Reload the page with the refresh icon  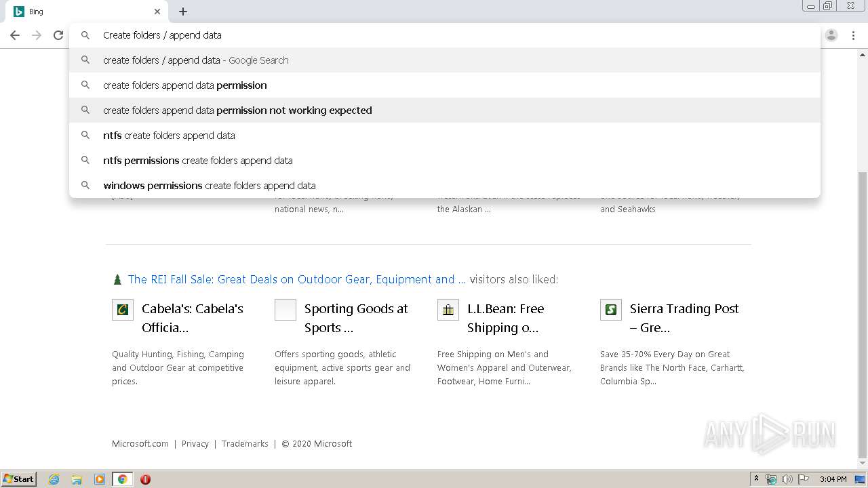pos(58,35)
